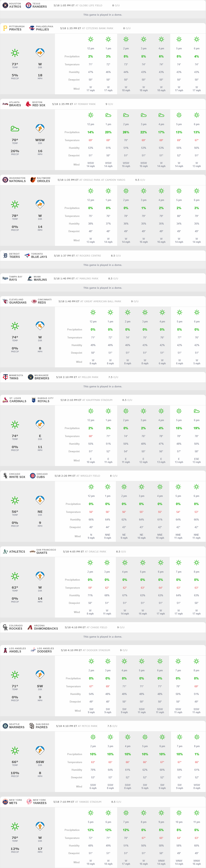Click the large sun icon for Nationals–Orioles

coord(15,205)
